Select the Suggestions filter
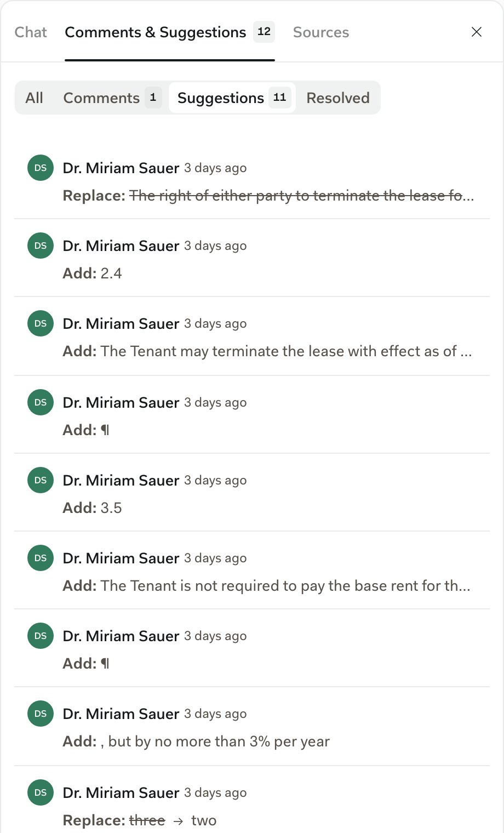504x833 pixels. click(232, 98)
